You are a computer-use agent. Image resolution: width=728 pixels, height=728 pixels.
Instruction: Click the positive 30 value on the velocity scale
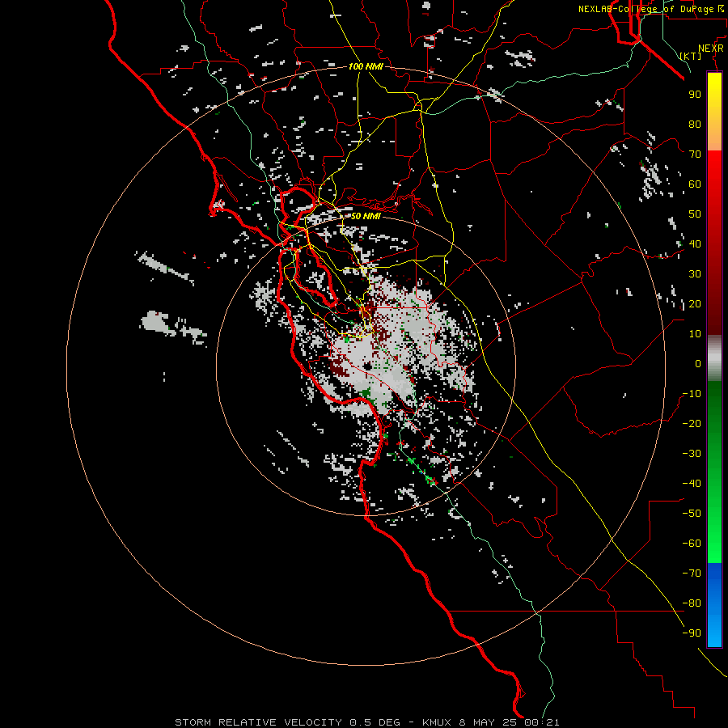[695, 274]
